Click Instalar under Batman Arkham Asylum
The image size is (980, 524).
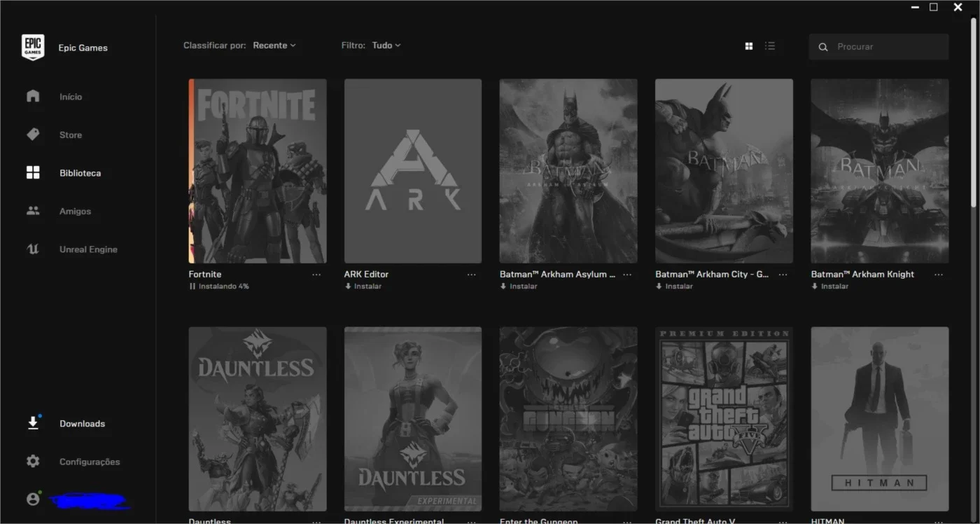coord(523,287)
